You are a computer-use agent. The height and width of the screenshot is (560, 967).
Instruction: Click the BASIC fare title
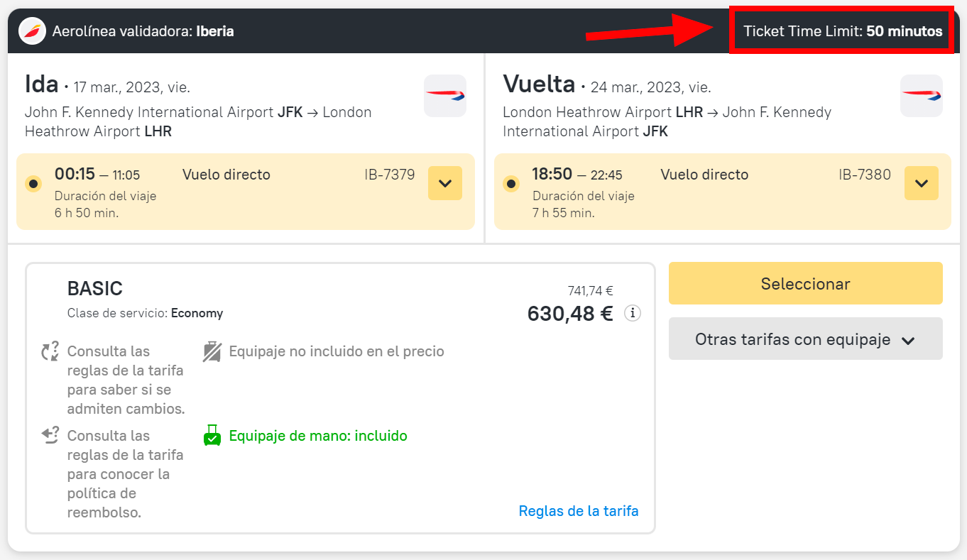94,288
